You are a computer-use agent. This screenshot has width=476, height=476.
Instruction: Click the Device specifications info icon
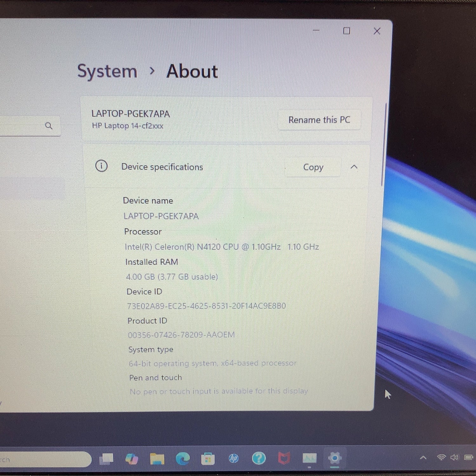102,166
